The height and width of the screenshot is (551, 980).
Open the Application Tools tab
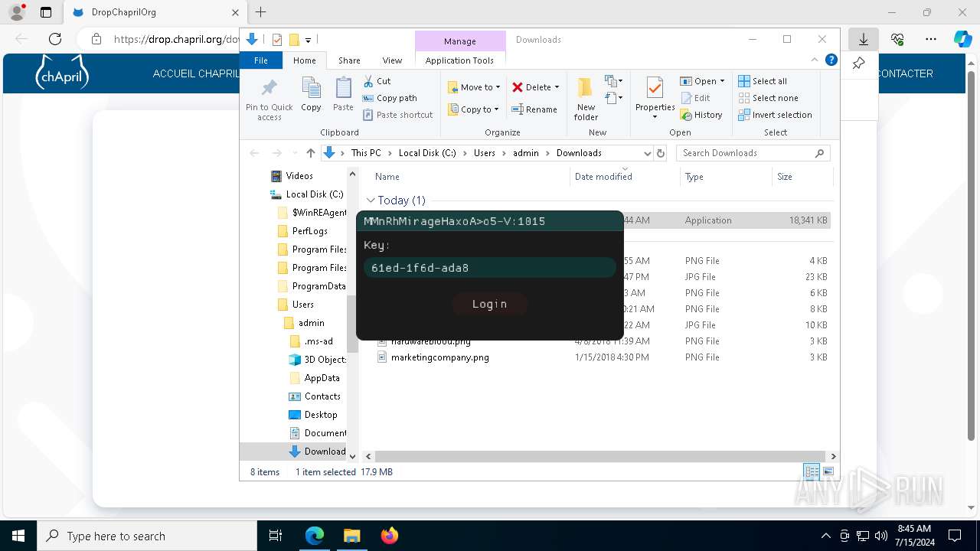pos(460,60)
